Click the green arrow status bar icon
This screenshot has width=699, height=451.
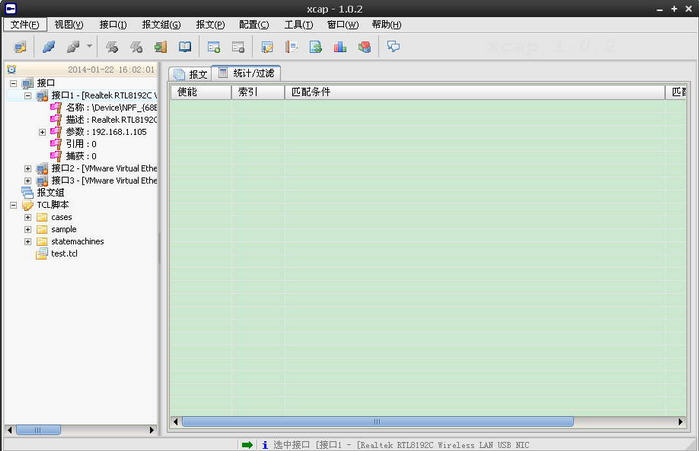(247, 444)
